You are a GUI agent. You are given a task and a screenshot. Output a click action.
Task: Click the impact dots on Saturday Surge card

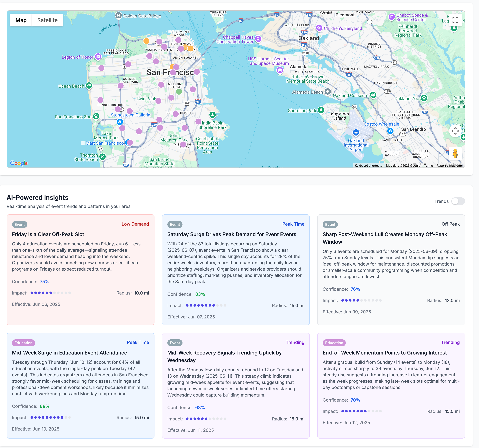point(206,305)
